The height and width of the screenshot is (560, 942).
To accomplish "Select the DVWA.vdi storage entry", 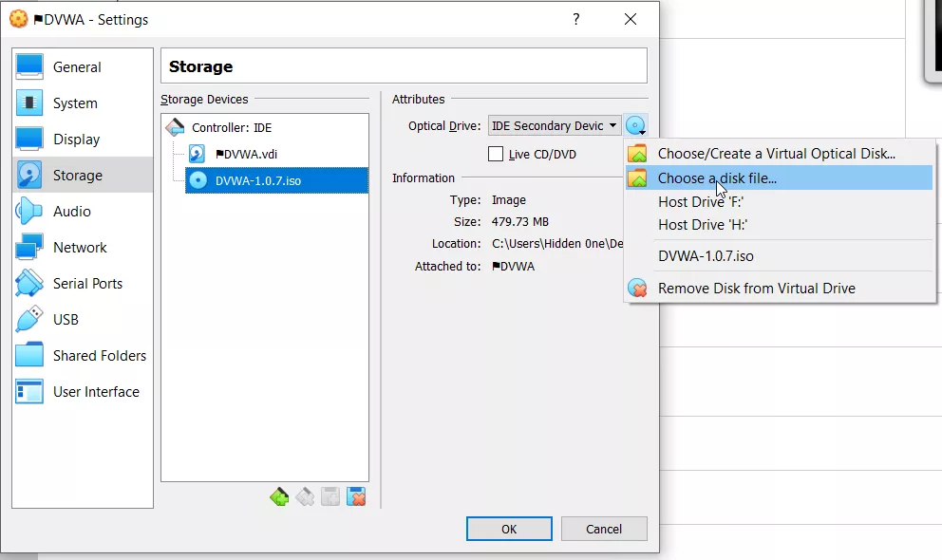I will point(277,154).
